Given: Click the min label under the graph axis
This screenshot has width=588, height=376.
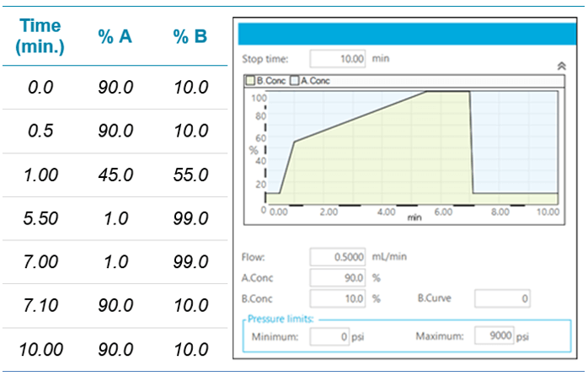Looking at the screenshot, I should [414, 218].
